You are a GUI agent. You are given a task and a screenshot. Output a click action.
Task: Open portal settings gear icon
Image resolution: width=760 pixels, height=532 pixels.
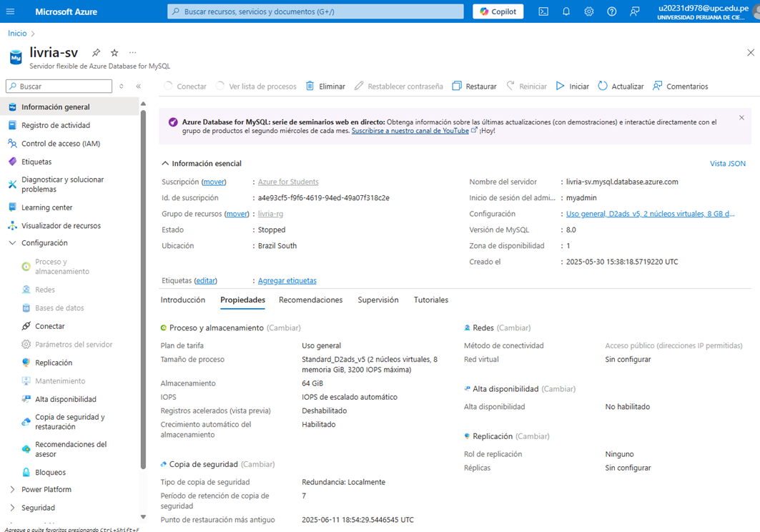click(x=588, y=11)
